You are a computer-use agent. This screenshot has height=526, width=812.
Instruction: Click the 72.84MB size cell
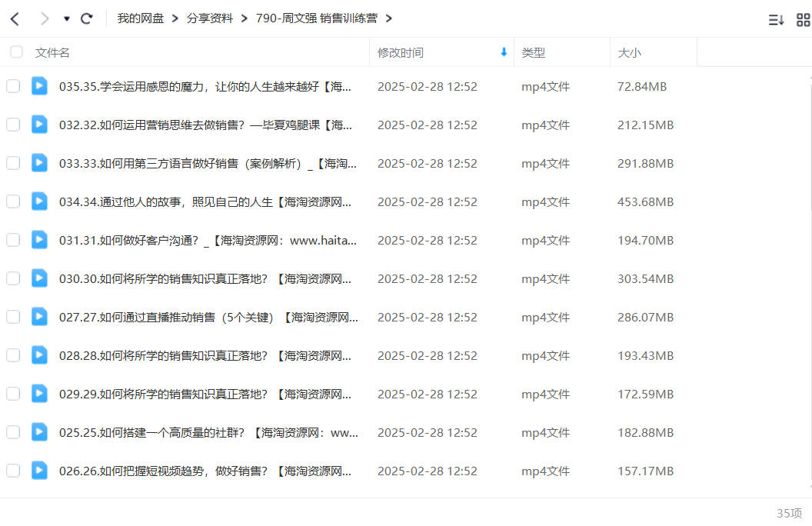[641, 86]
